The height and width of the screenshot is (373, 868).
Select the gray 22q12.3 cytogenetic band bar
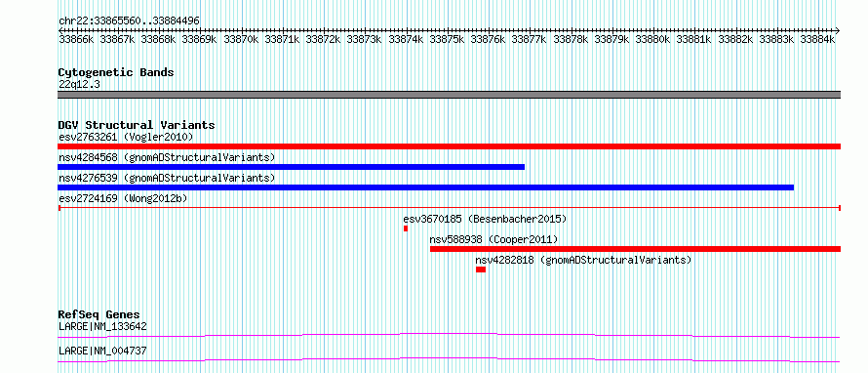coord(449,95)
